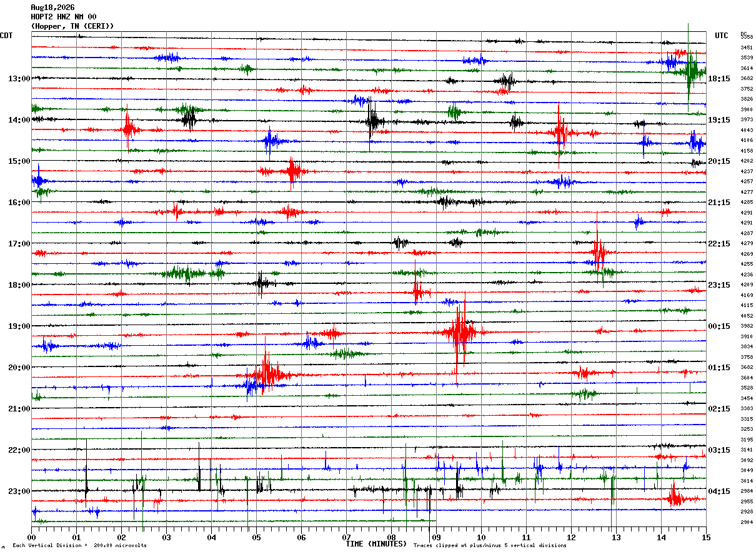
Task: Click the DC offset value 2904
Action: (x=747, y=522)
